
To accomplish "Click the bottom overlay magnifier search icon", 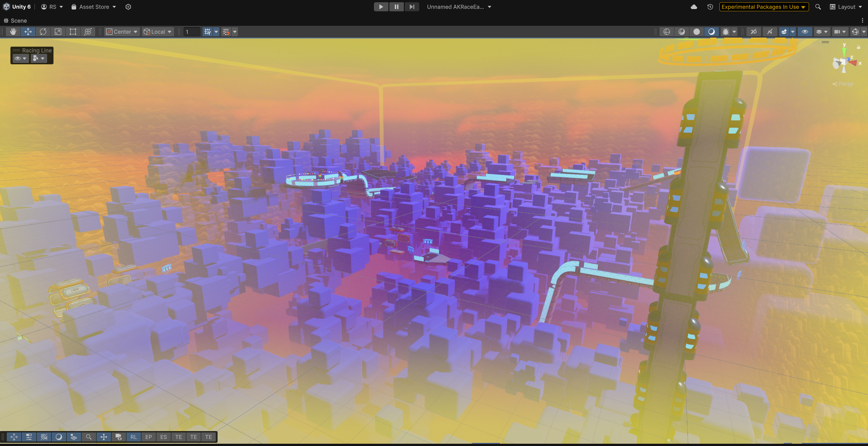I will pos(89,437).
